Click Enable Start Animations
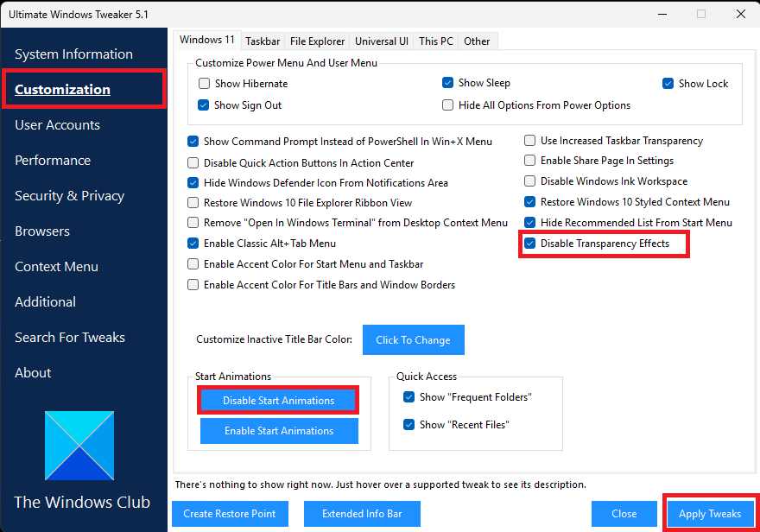Image resolution: width=760 pixels, height=532 pixels. tap(278, 431)
